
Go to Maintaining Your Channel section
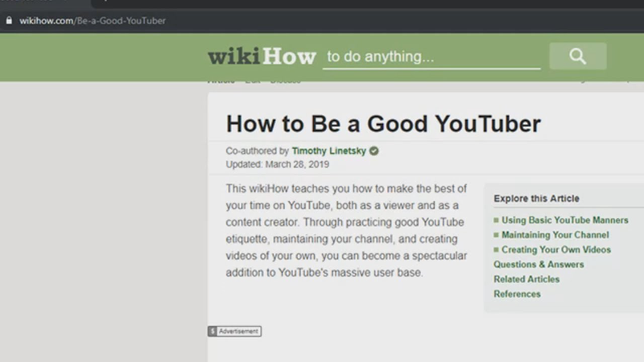pyautogui.click(x=555, y=235)
